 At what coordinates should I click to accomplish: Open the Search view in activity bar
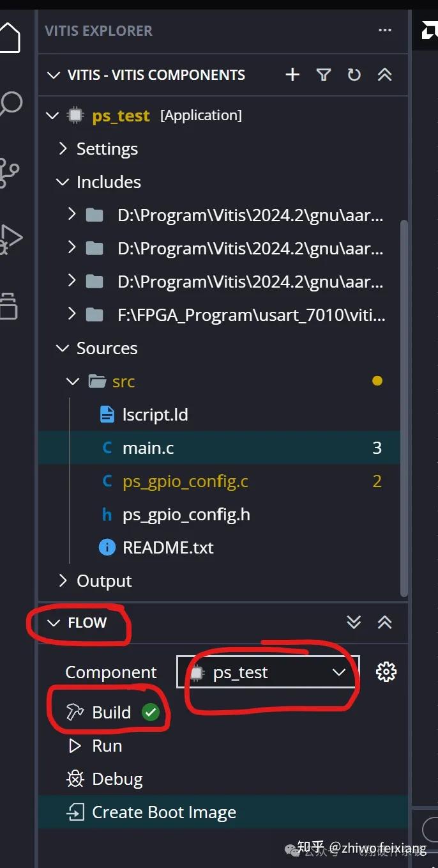[10, 104]
